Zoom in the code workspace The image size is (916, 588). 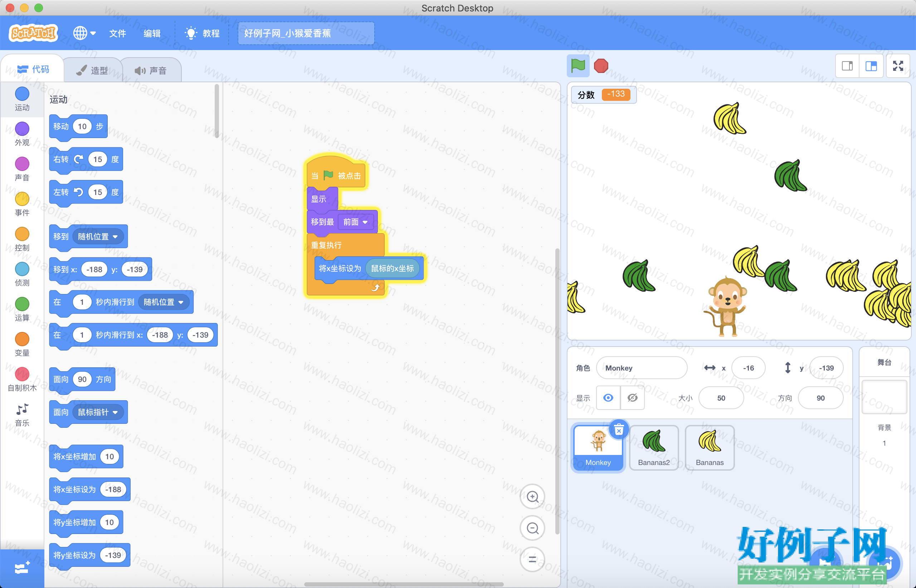[x=532, y=496]
